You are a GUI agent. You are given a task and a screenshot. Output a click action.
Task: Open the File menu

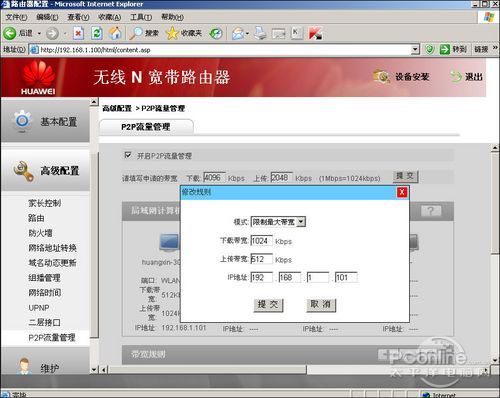[16, 17]
